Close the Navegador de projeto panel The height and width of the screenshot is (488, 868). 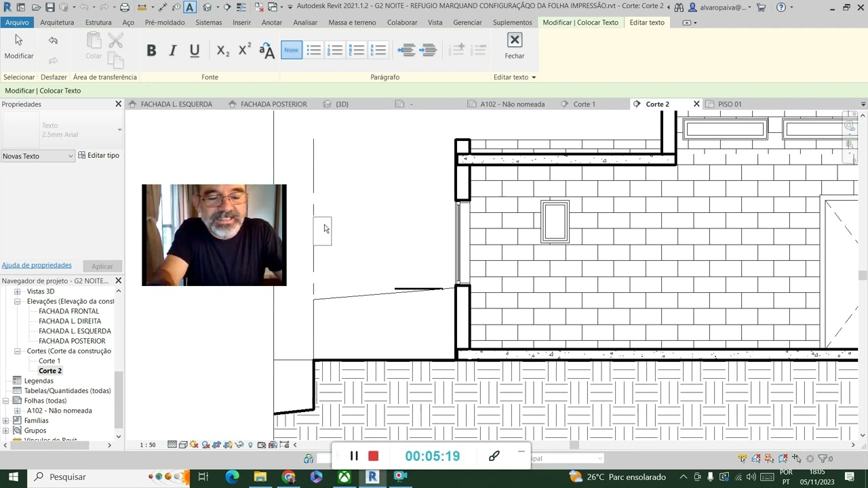(118, 281)
